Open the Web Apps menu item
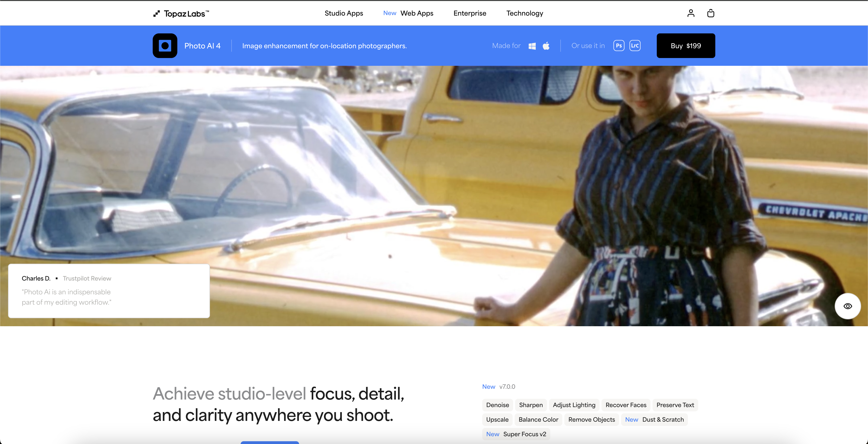The width and height of the screenshot is (868, 444). tap(417, 13)
